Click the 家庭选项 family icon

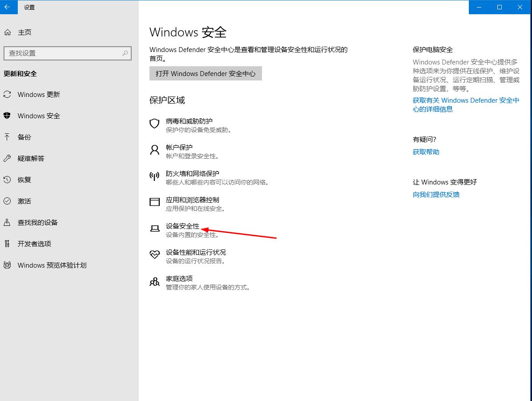pyautogui.click(x=154, y=281)
